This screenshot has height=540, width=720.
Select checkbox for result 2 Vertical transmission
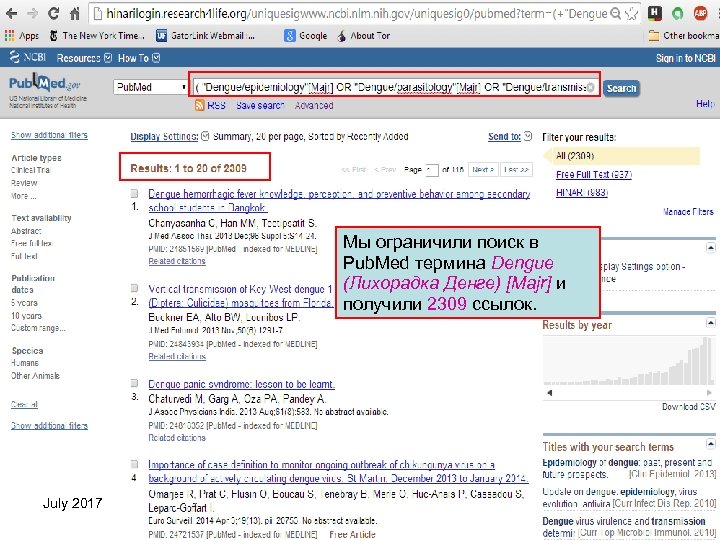(134, 288)
